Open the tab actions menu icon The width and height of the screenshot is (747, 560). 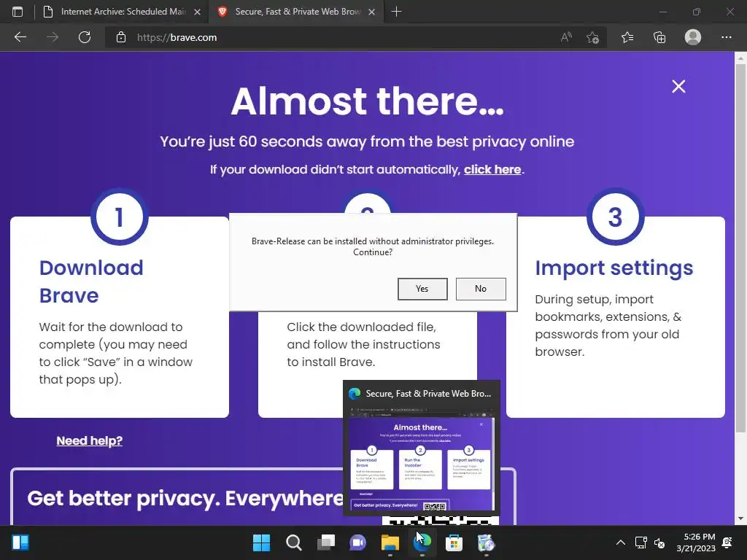pos(18,12)
